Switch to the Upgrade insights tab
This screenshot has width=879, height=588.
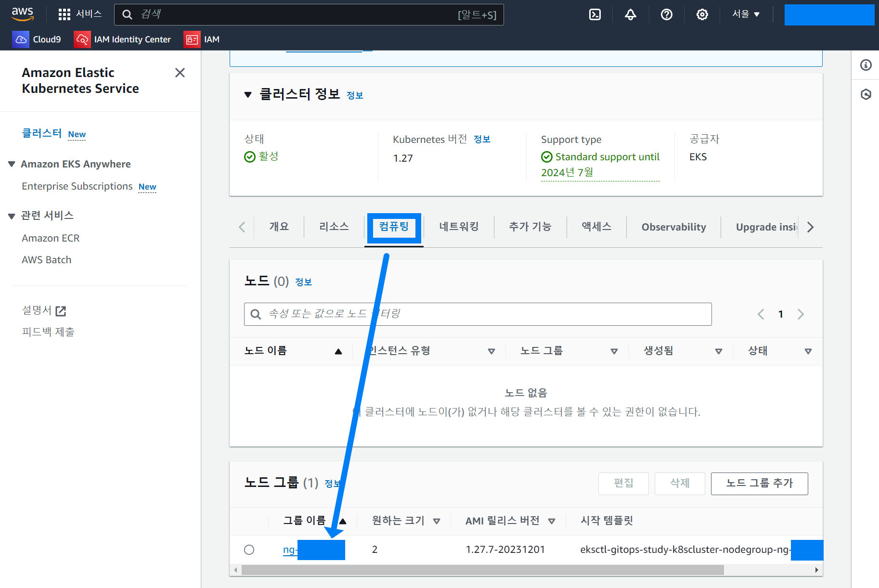[766, 227]
